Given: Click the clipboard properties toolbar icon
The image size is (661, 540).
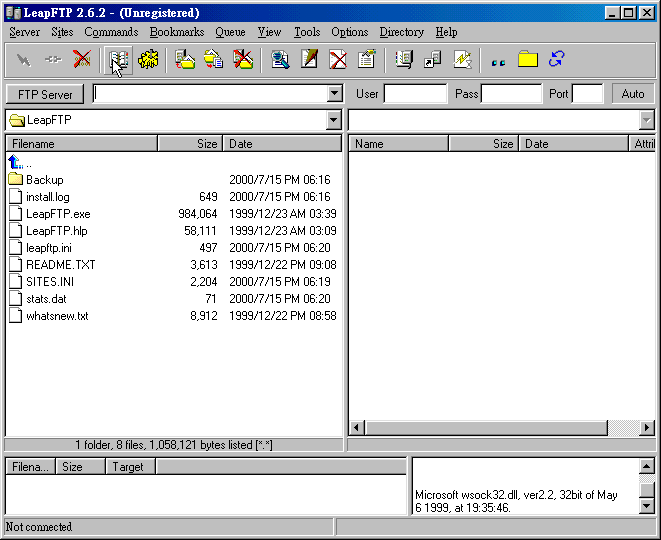Looking at the screenshot, I should point(367,59).
